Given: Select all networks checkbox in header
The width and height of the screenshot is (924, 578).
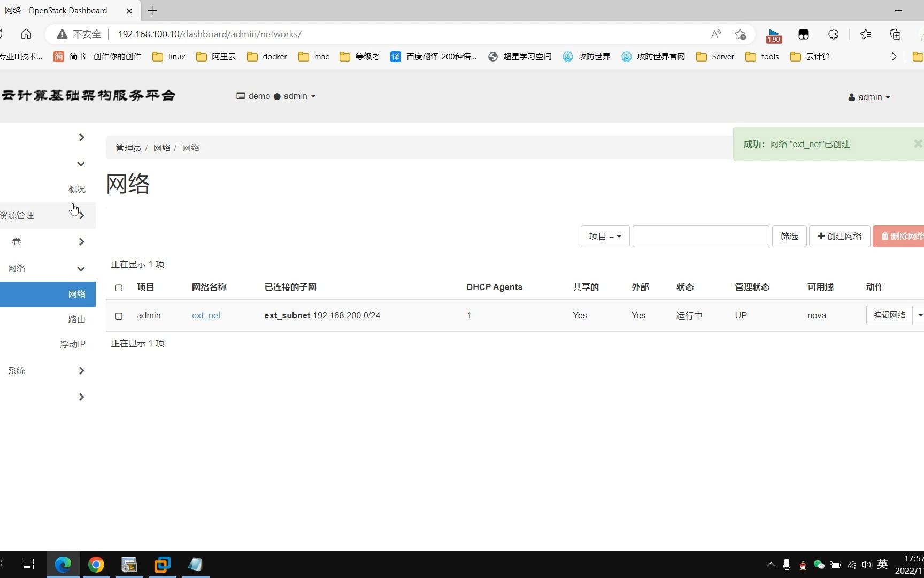Looking at the screenshot, I should (119, 287).
